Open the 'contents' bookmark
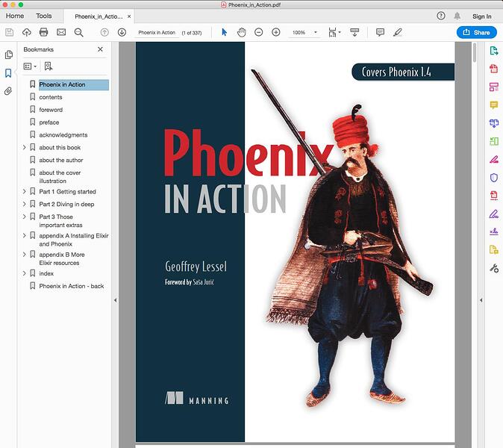The width and height of the screenshot is (503, 448). tap(51, 97)
